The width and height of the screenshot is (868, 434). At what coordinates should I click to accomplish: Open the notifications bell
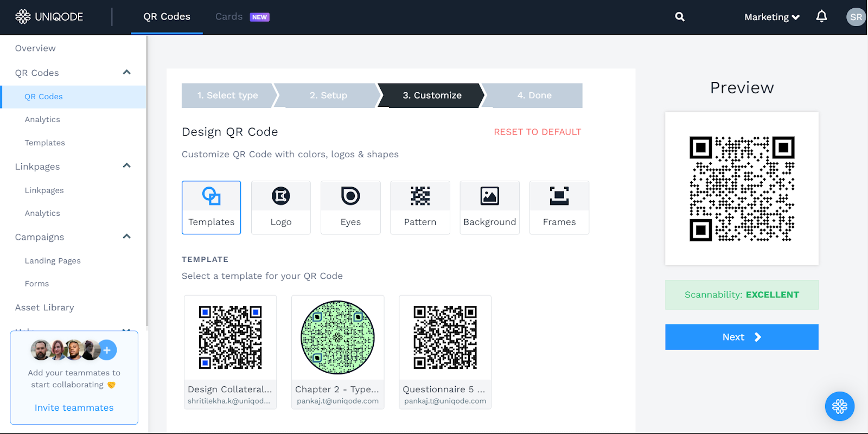pyautogui.click(x=822, y=16)
